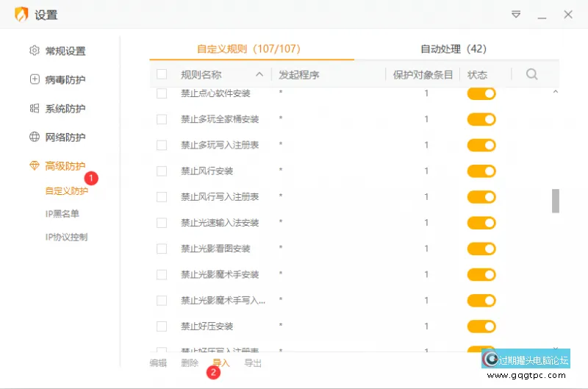Viewport: 588px width, 389px height.
Task: Check the box for 禁止光影魔术手安装
Action: [x=162, y=274]
